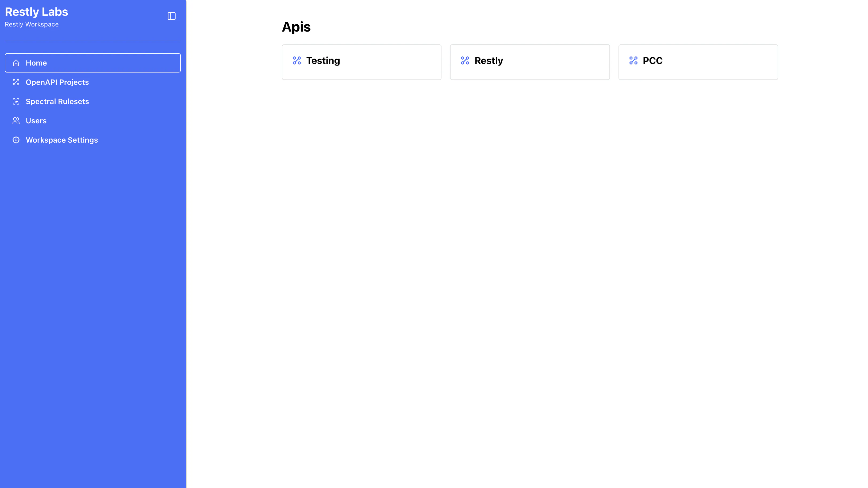This screenshot has width=868, height=488.
Task: Click the Home house icon
Action: (x=16, y=63)
